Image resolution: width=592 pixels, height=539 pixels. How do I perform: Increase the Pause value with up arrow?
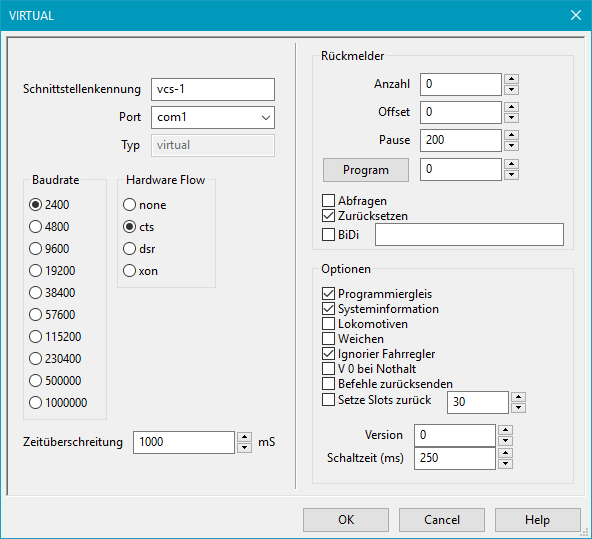tap(511, 135)
